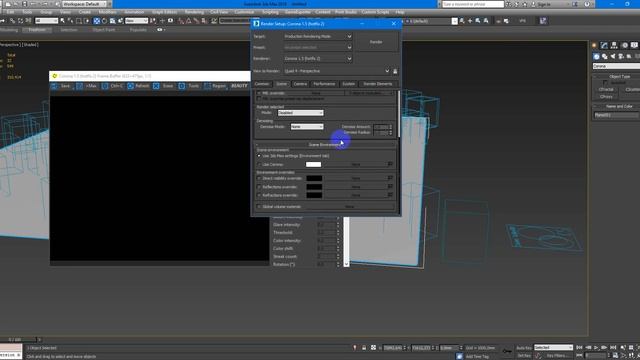Image resolution: width=640 pixels, height=360 pixels.
Task: Click the CFractal object type button
Action: [606, 89]
